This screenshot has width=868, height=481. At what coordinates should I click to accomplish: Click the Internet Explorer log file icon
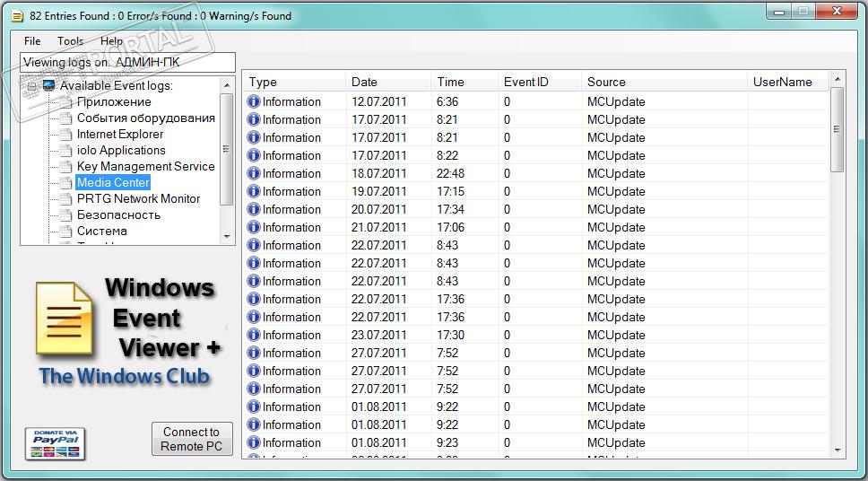click(65, 134)
